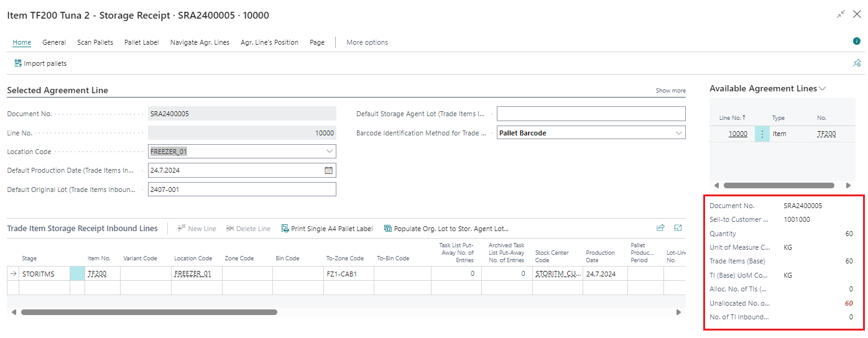The height and width of the screenshot is (338, 868).
Task: Open the Location Code dropdown
Action: [x=329, y=151]
